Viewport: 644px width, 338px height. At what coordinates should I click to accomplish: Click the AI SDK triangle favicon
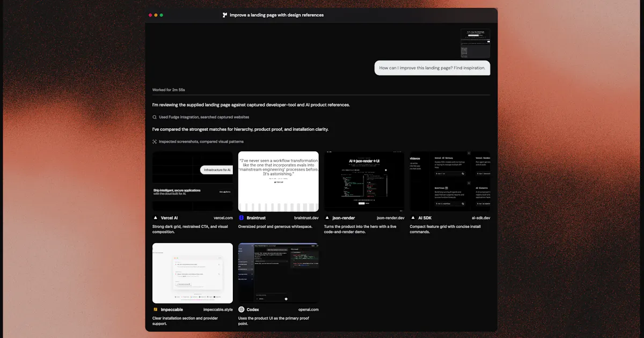pyautogui.click(x=413, y=218)
